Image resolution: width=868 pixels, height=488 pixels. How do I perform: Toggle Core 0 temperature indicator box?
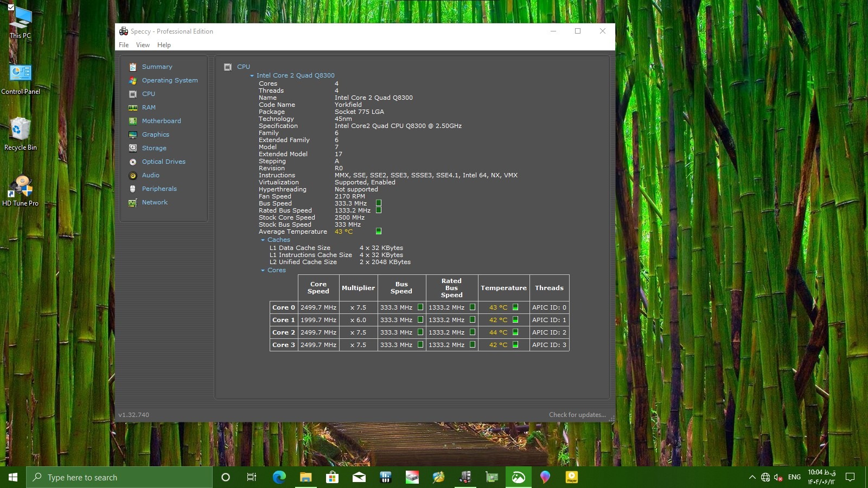click(515, 307)
